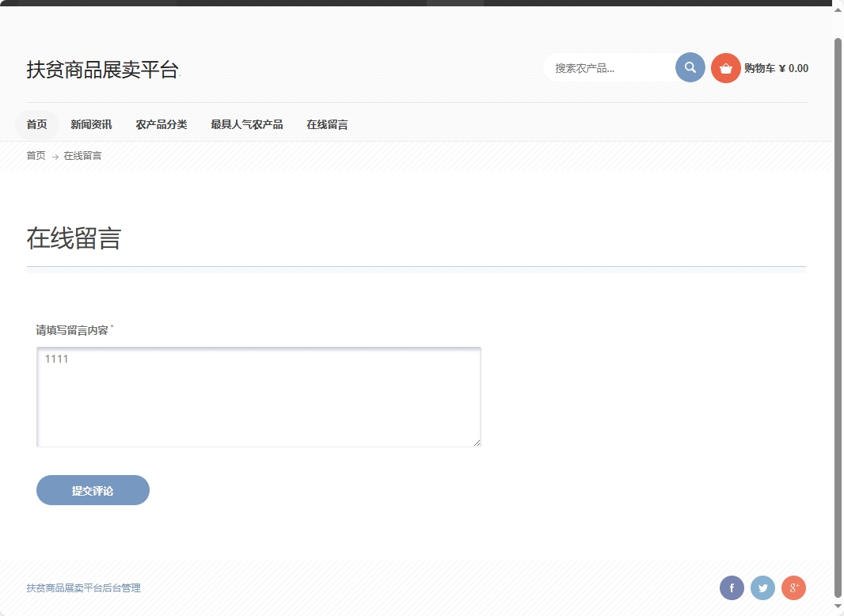Click the scrollbar up arrow
This screenshot has width=844, height=616.
click(x=837, y=9)
